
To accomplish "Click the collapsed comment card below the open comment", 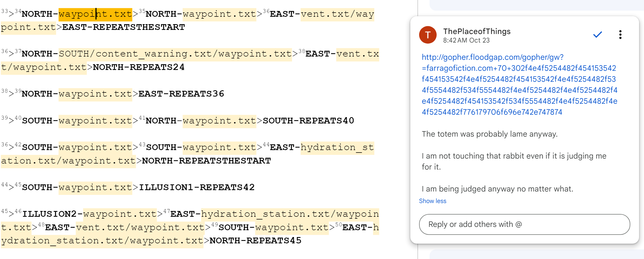I will pos(535,254).
